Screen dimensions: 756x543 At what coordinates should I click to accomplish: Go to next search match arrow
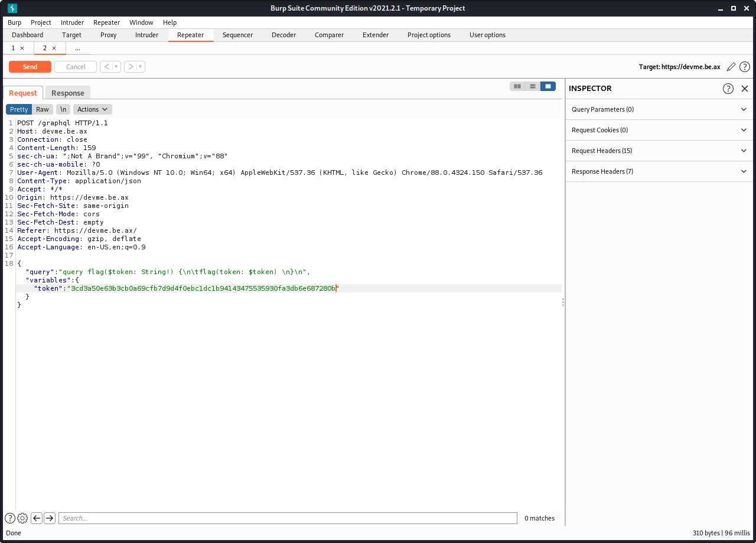pos(50,518)
